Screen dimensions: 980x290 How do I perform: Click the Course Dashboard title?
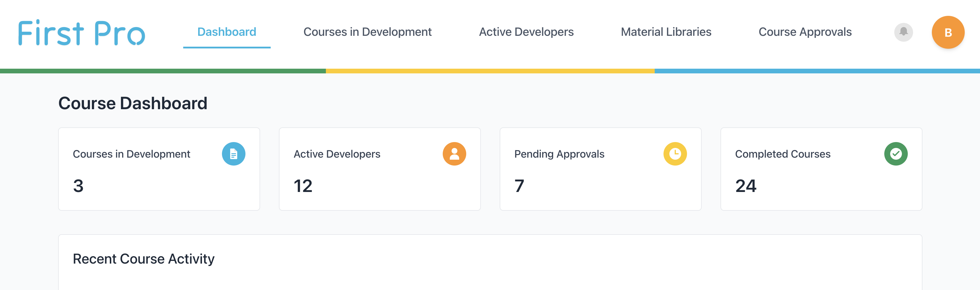pos(133,103)
